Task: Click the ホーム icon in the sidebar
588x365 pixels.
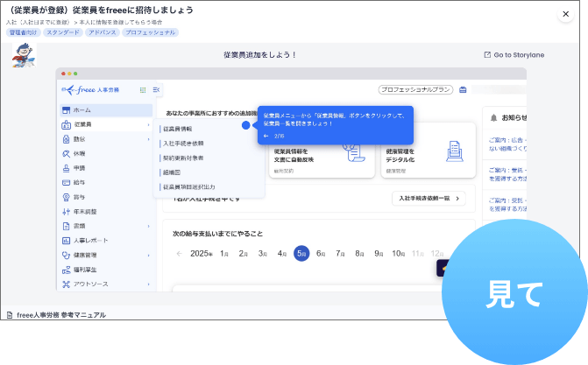Action: (x=67, y=110)
